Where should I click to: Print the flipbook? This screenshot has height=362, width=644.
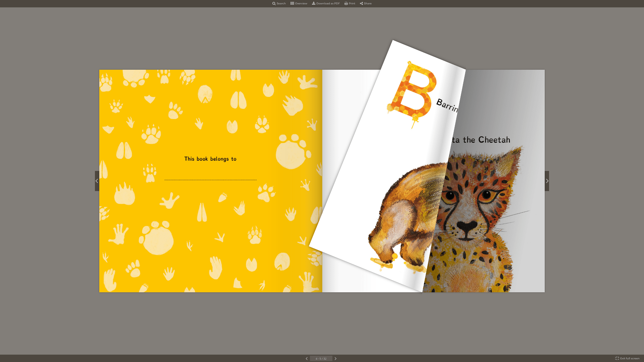[350, 3]
